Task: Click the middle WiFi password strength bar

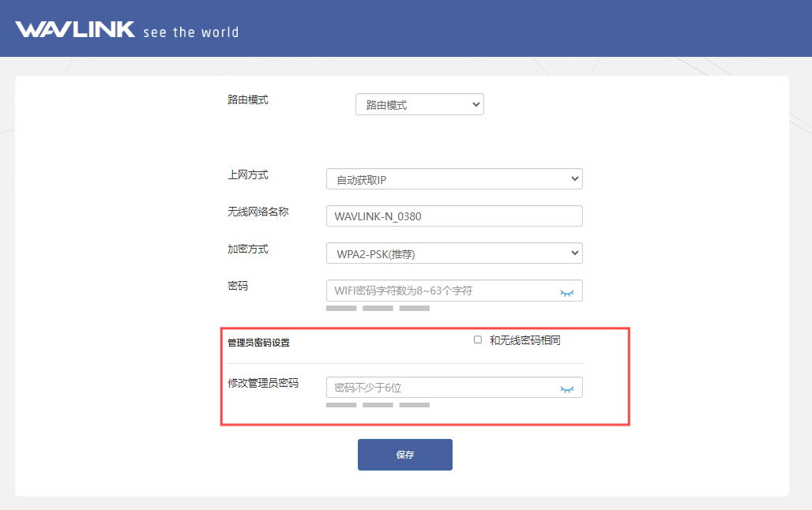Action: [378, 309]
